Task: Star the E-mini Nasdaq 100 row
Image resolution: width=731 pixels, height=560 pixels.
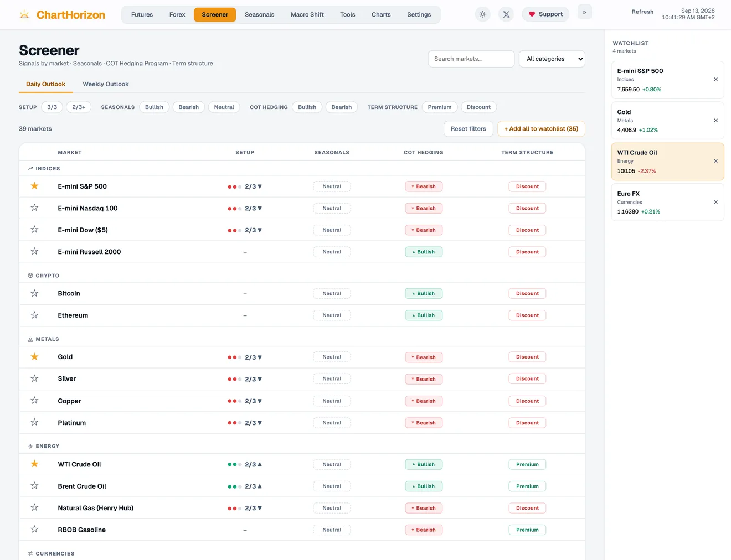Action: (x=34, y=208)
